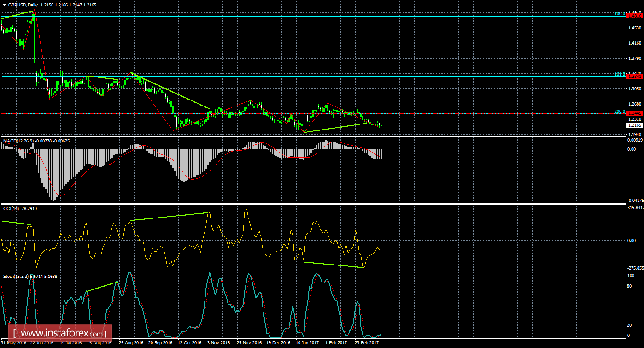Select the CCI(14) indicator label

pyautogui.click(x=11, y=209)
